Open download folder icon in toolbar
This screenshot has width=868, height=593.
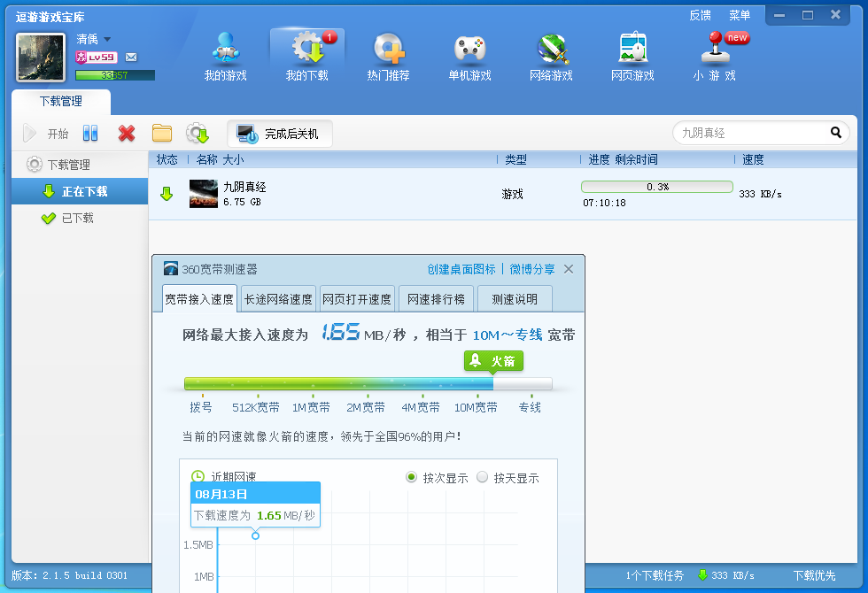coord(162,134)
